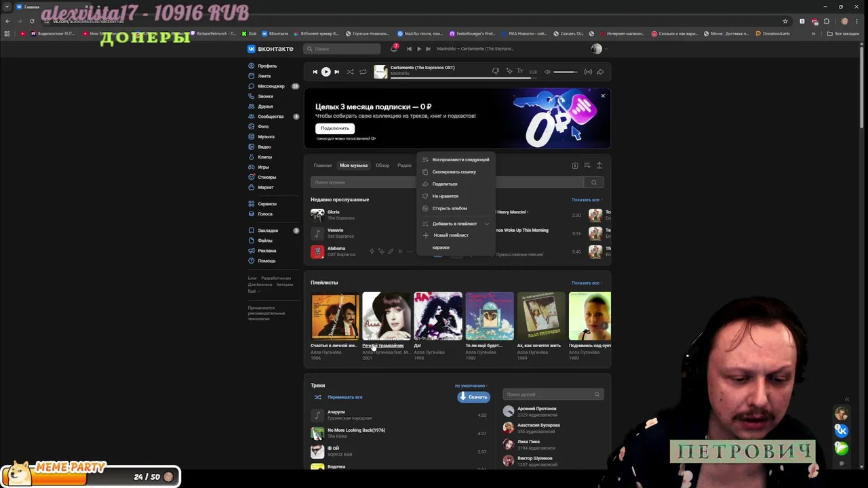The width and height of the screenshot is (868, 488).
Task: Open Лента in the left sidebar
Action: (264, 76)
